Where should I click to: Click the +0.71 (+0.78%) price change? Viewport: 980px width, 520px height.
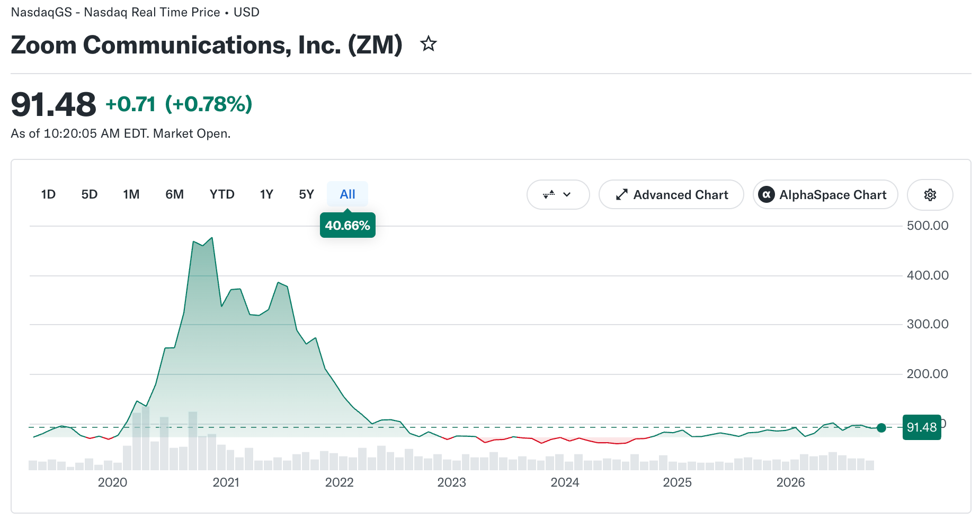tap(179, 104)
